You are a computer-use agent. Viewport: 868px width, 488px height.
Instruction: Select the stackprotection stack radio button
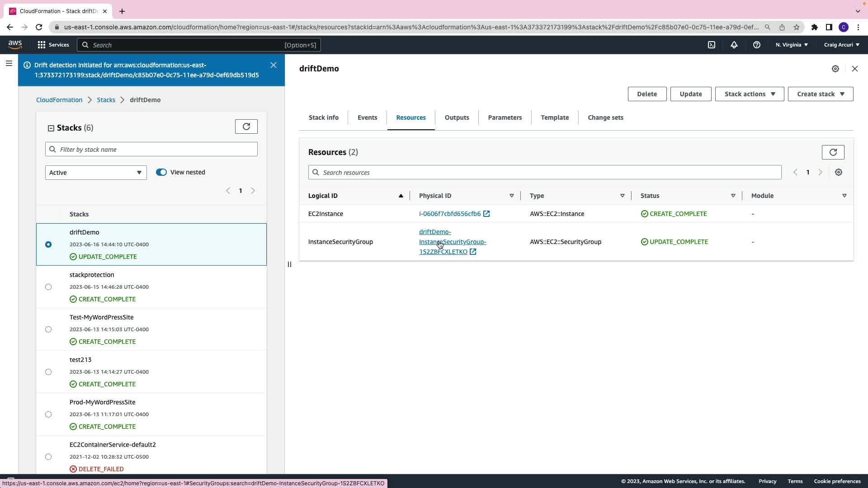[x=48, y=287]
